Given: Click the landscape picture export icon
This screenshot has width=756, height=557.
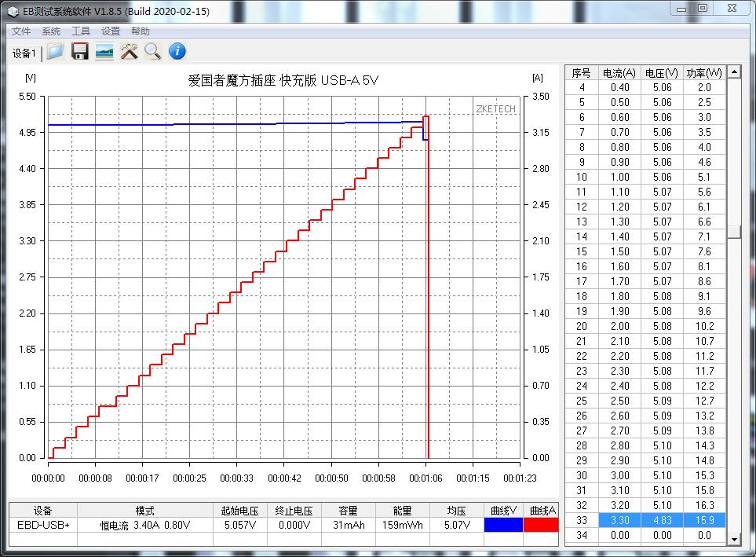Looking at the screenshot, I should coord(104,52).
